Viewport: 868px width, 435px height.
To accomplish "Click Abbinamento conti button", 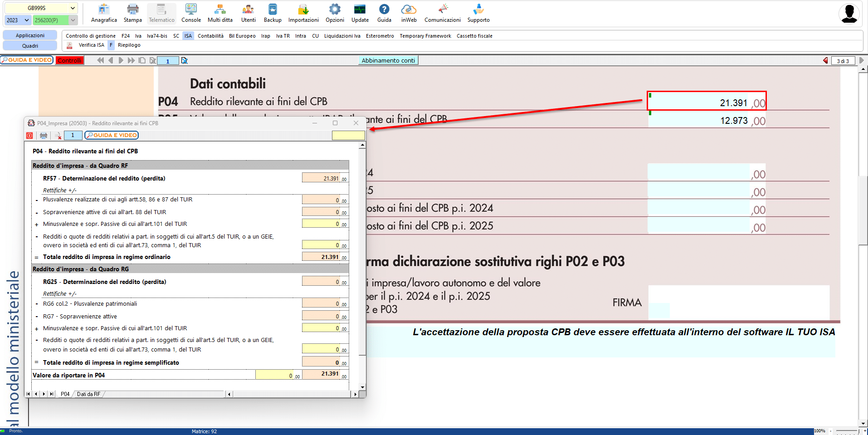I will click(388, 60).
